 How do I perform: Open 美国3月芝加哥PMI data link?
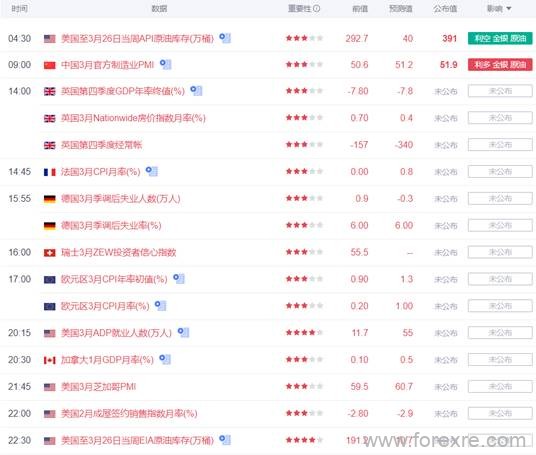[98, 387]
